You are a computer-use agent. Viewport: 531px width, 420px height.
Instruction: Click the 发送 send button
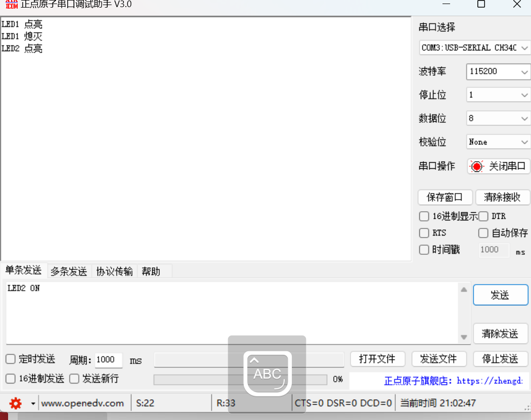(500, 295)
